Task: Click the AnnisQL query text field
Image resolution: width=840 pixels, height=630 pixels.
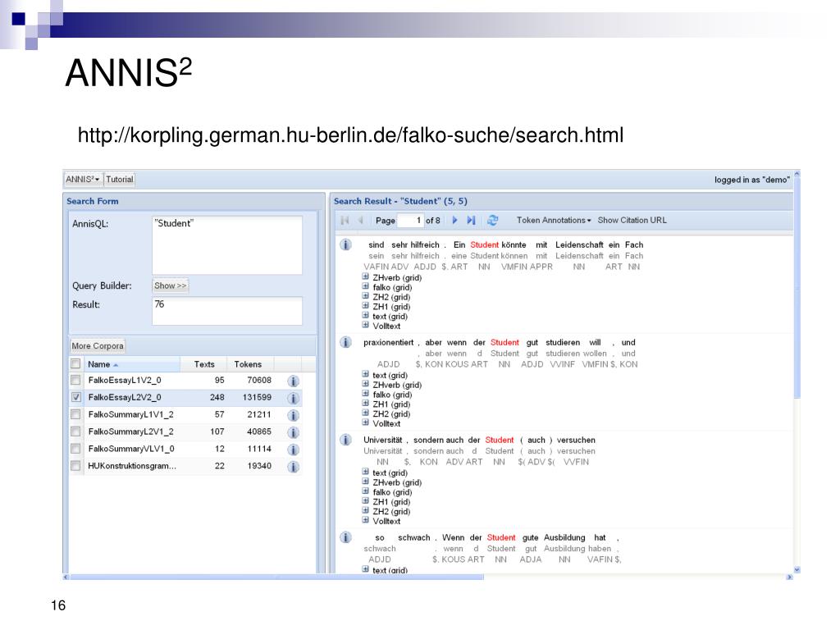Action: (227, 245)
